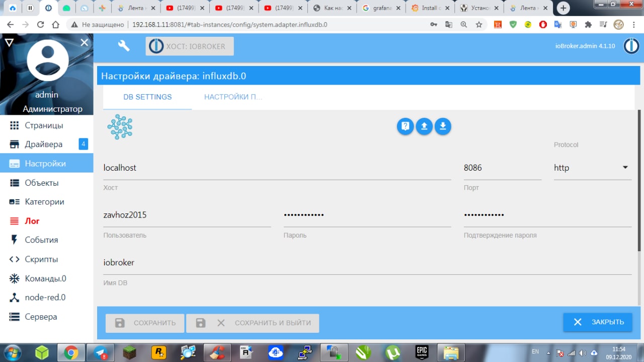
Task: Switch to the Install Grafana tab
Action: click(430, 8)
